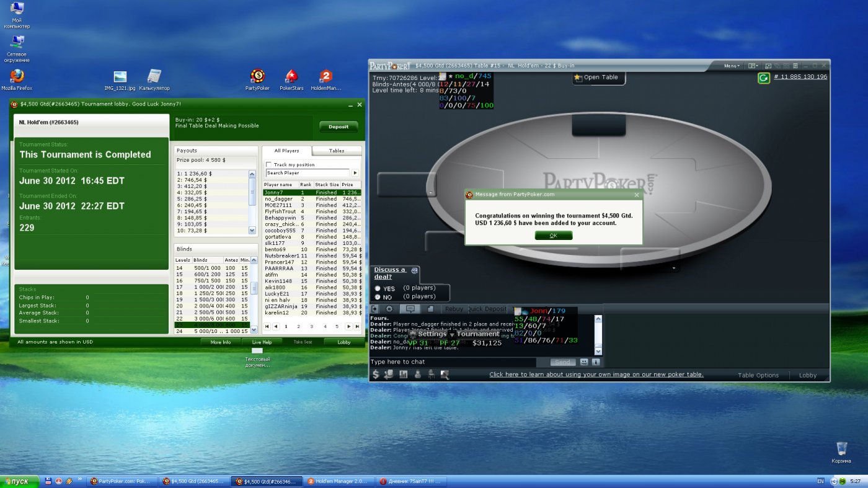Switch to PartyPoker.com taskbar window
This screenshot has height=488, width=868.
[121, 481]
